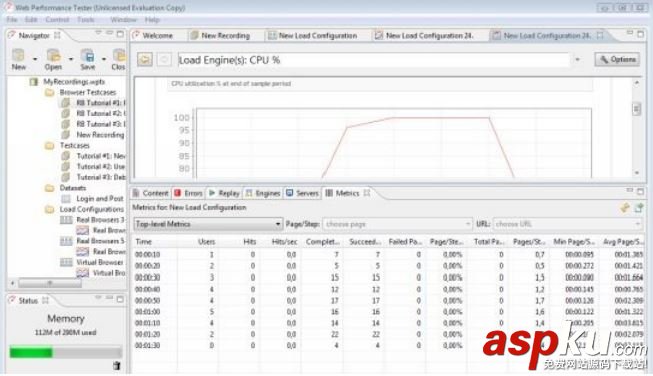This screenshot has width=653, height=376.
Task: Select Tutorial #3 testcase item
Action: [101, 177]
